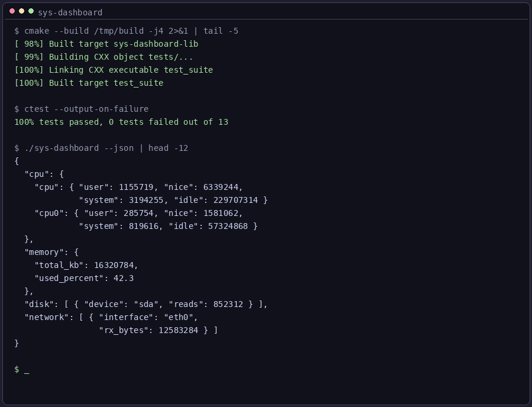Image resolution: width=532 pixels, height=407 pixels.
Task: Click the ctest --output-on-failure command
Action: (x=82, y=109)
